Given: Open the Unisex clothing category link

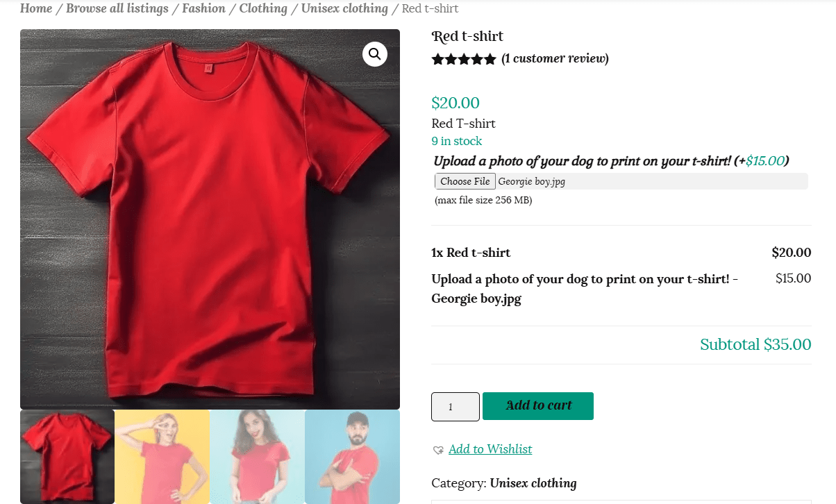Looking at the screenshot, I should click(533, 482).
